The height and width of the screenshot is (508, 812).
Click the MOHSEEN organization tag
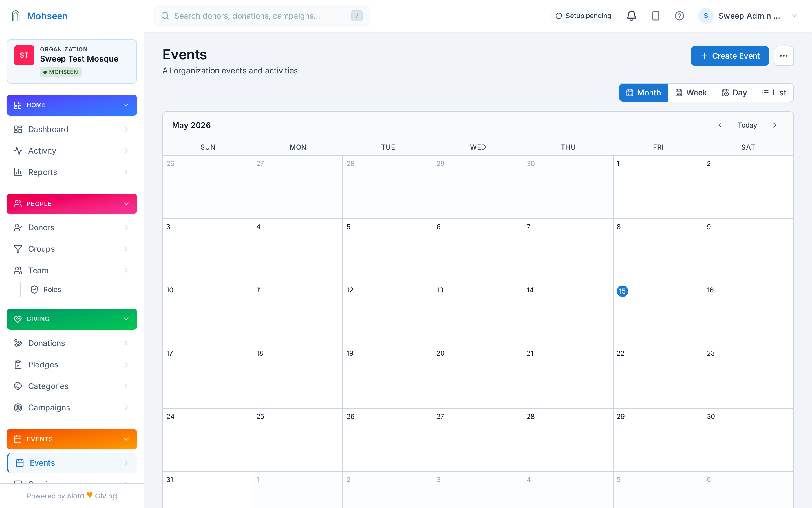pos(61,72)
